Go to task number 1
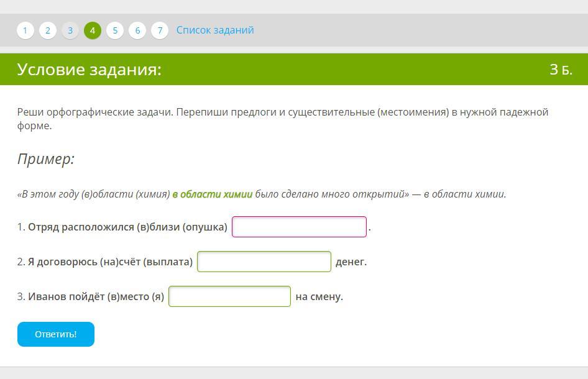 [x=25, y=30]
